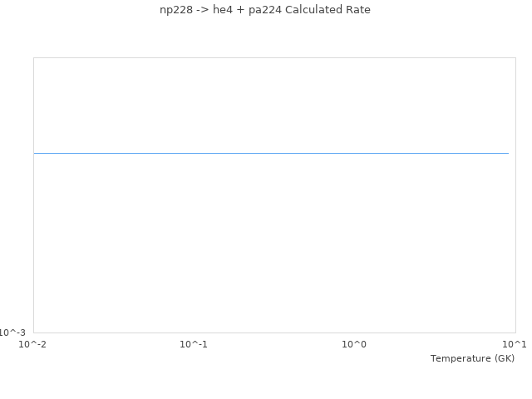Click the word np228 in the title
Screen dimensions: 532x399
click(x=175, y=10)
